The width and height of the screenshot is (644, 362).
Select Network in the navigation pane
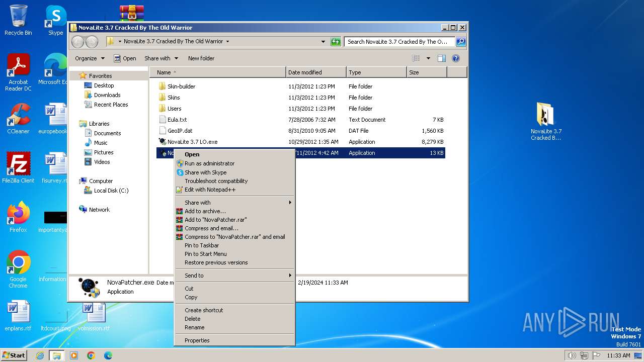point(99,210)
